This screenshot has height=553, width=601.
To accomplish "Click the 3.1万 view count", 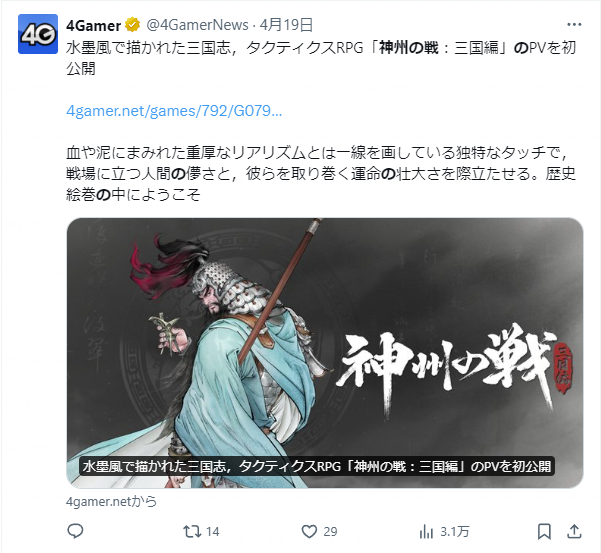I will (455, 532).
